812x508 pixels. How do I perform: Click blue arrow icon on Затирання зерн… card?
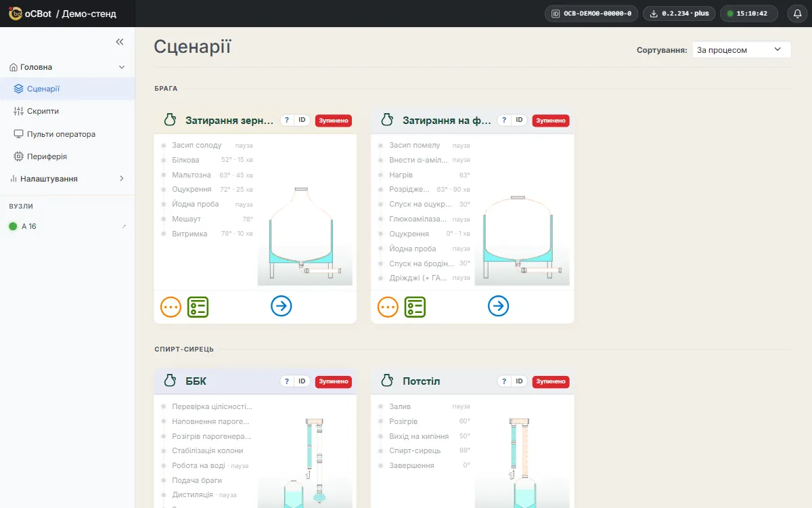281,306
